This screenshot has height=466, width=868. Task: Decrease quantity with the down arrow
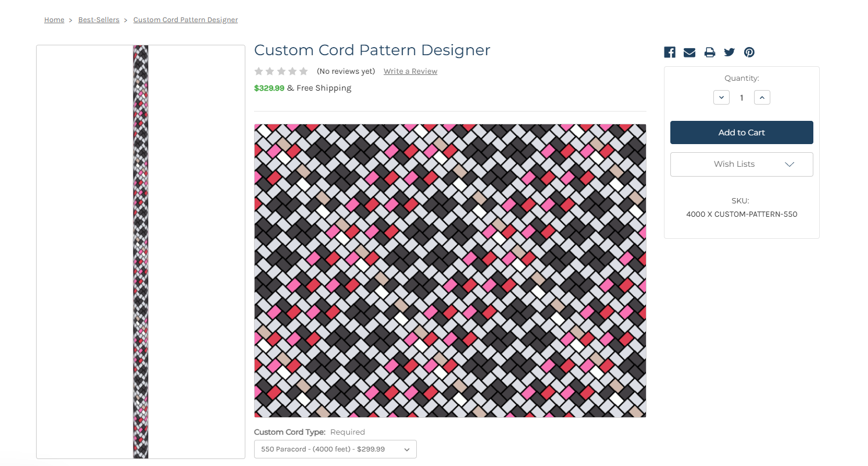[721, 98]
